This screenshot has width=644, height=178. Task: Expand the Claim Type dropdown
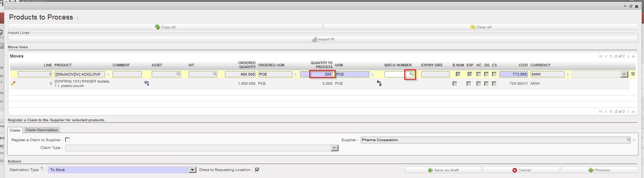[334, 148]
